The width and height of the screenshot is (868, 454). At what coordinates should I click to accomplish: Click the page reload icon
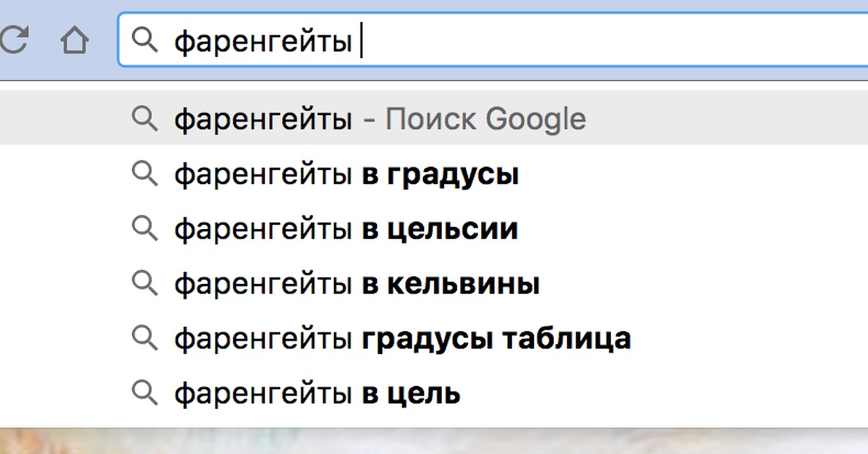pos(16,40)
